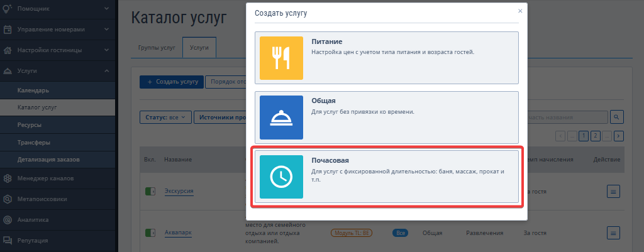Open Каталог услуг in the sidebar

coord(57,107)
